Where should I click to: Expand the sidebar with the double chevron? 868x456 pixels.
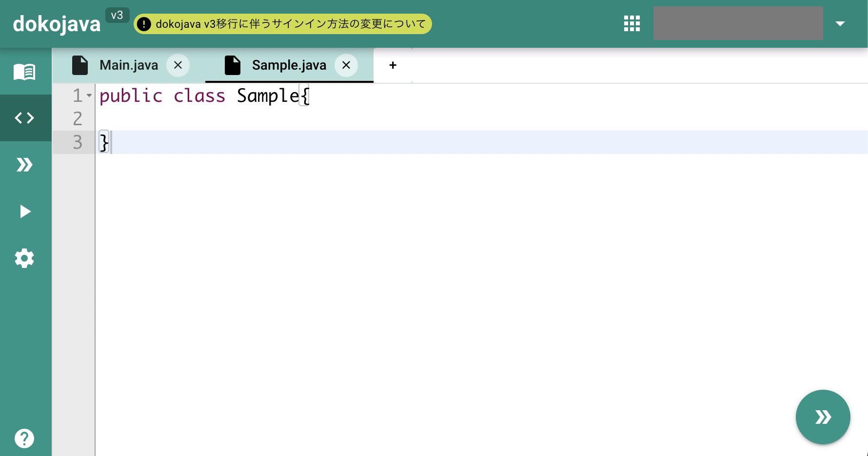[x=24, y=165]
